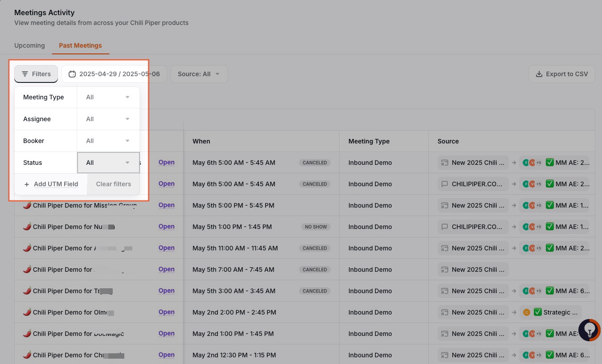Click source chip on May 2nd 2:00 PM row
The width and height of the screenshot is (602, 364).
click(473, 312)
